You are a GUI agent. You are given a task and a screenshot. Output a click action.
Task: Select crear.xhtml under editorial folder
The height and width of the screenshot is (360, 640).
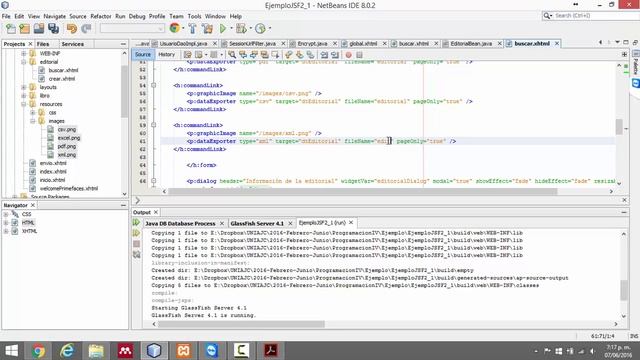coord(62,79)
